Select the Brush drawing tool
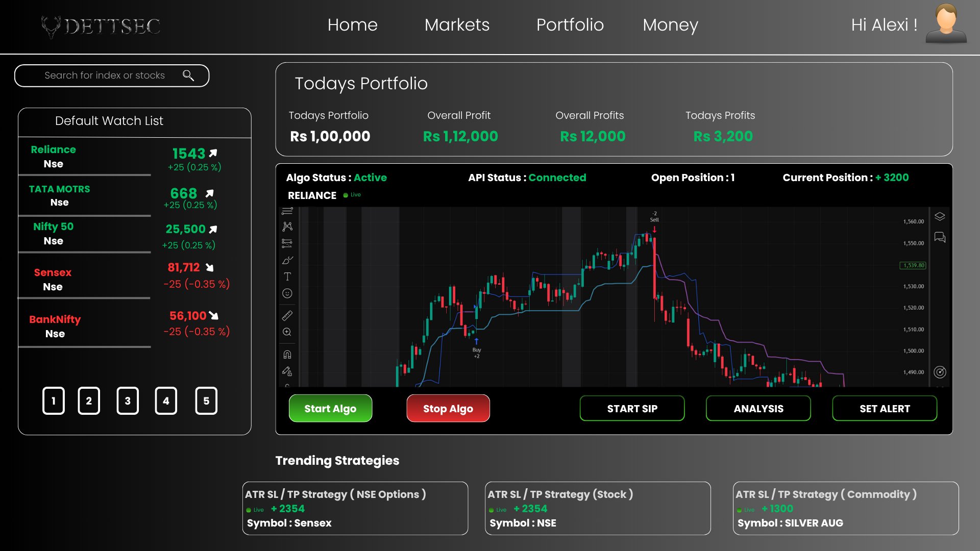The width and height of the screenshot is (980, 551). 287,260
